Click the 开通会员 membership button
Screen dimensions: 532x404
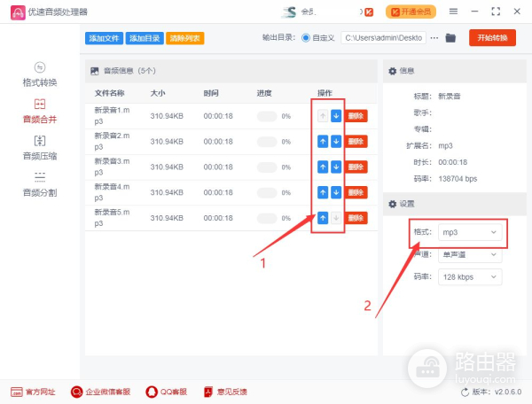coord(411,12)
